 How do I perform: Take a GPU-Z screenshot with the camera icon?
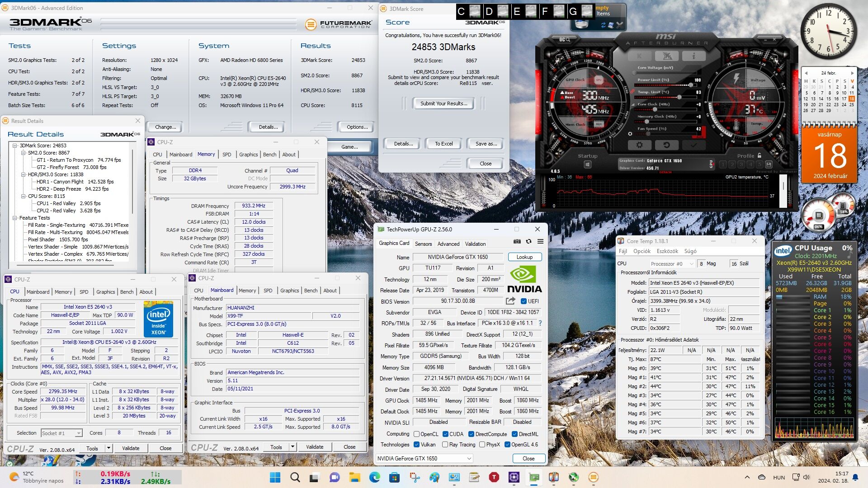tap(517, 242)
